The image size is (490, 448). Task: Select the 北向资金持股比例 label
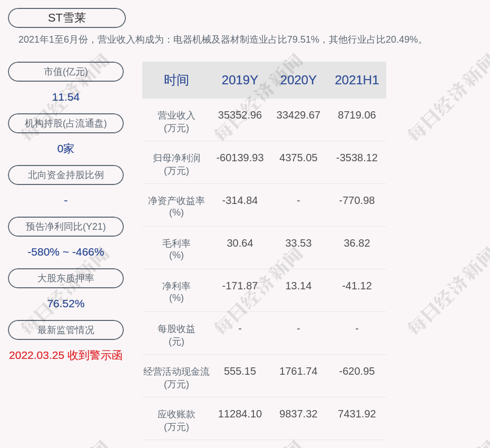(66, 175)
